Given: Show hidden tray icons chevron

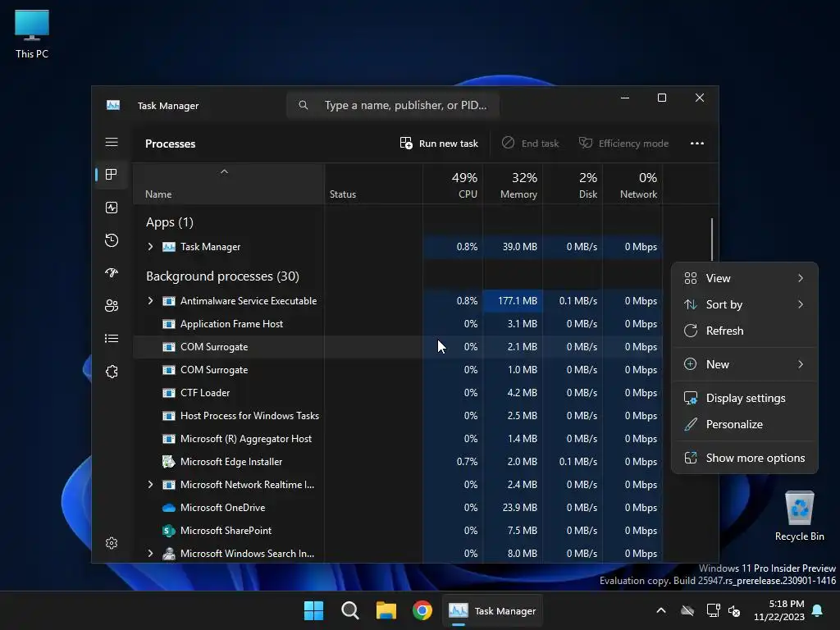Looking at the screenshot, I should (661, 610).
